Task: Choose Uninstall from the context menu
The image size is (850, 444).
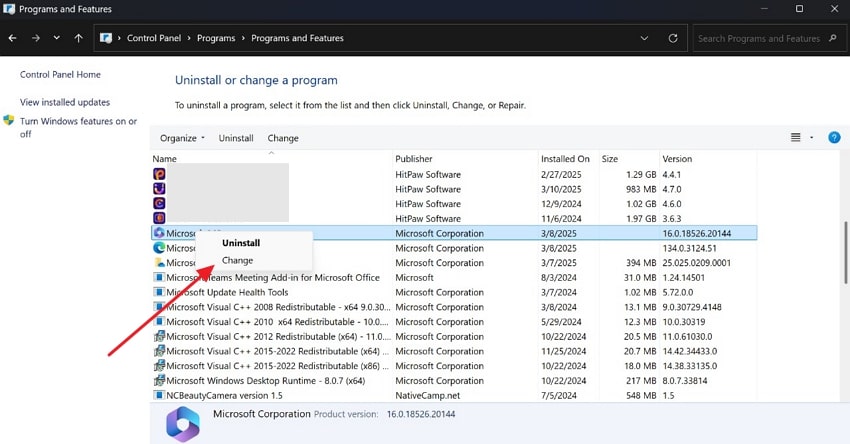Action: coord(240,243)
